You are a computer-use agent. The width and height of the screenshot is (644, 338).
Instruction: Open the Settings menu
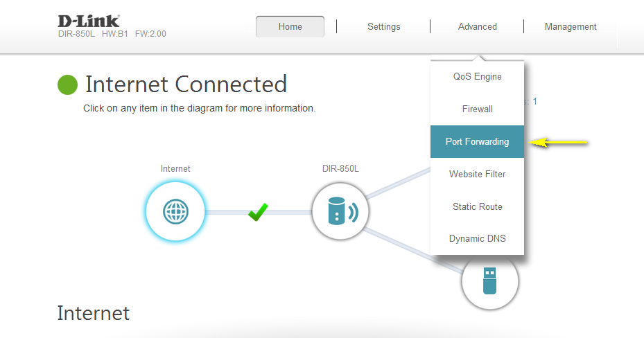click(383, 27)
